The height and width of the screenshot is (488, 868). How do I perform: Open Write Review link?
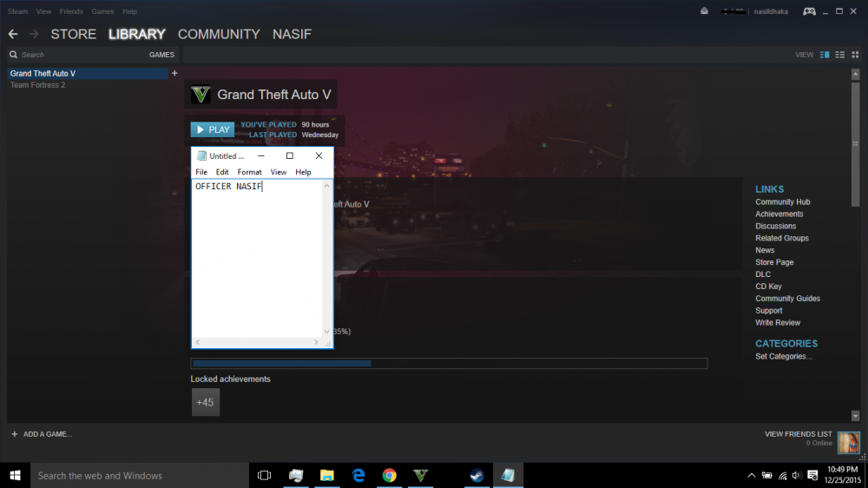[778, 323]
